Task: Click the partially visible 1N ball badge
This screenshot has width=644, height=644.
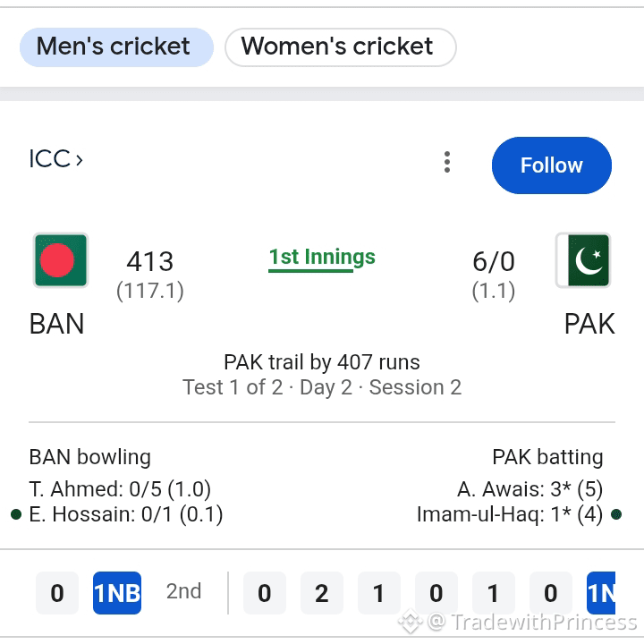Action: (x=601, y=593)
